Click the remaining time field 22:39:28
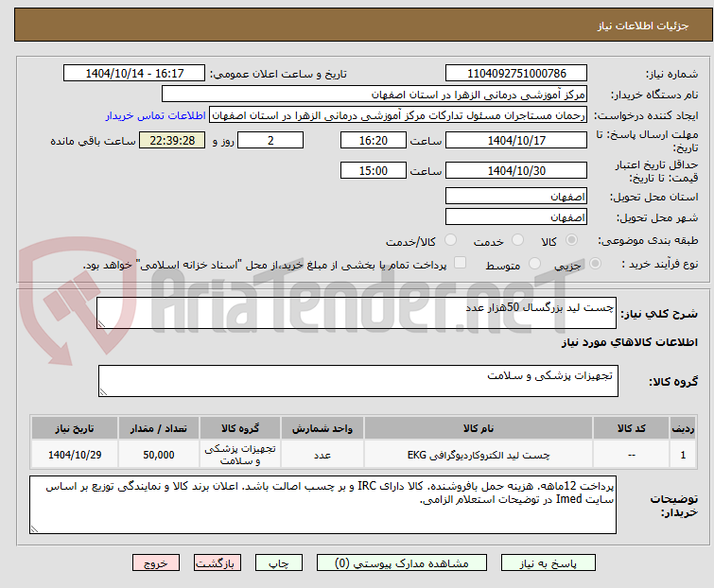 click(x=172, y=140)
